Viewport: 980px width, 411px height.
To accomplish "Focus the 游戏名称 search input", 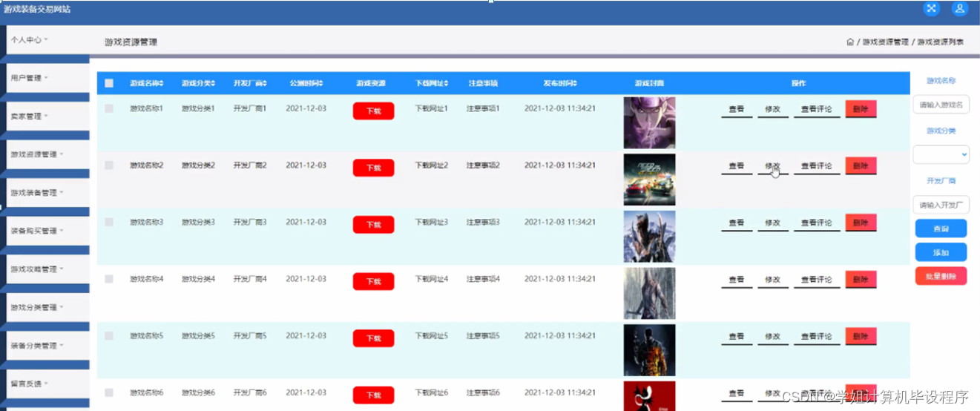I will click(x=941, y=105).
